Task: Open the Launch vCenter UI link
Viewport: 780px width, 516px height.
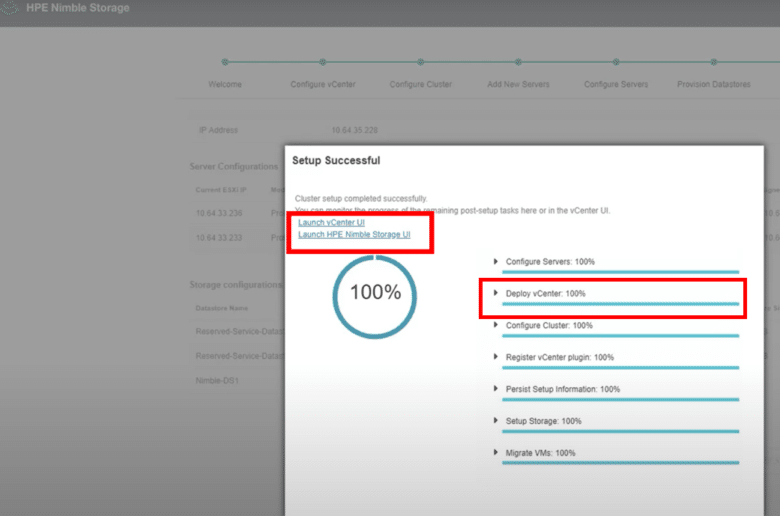Action: click(x=331, y=222)
